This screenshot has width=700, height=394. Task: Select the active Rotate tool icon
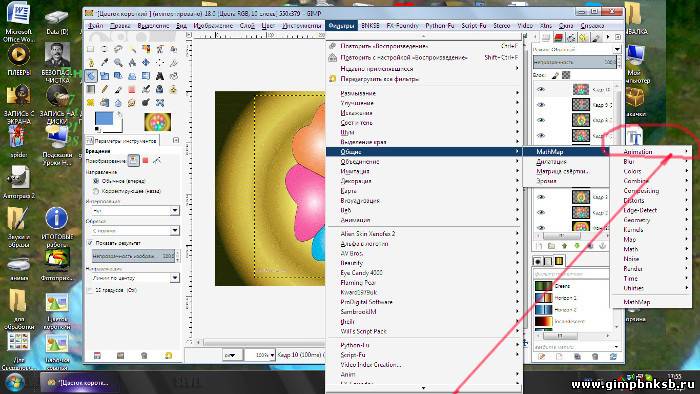click(x=91, y=76)
